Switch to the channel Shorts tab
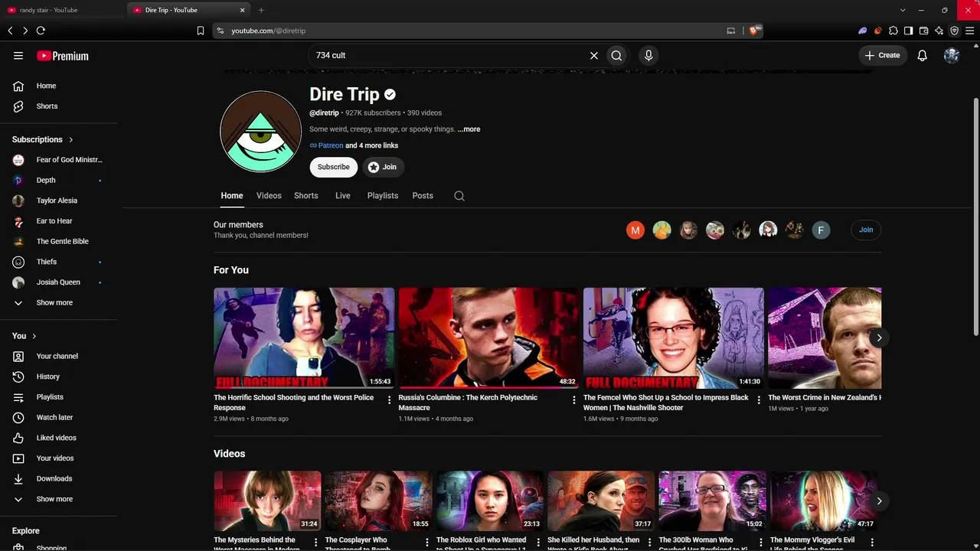The width and height of the screenshot is (980, 551). pyautogui.click(x=306, y=196)
